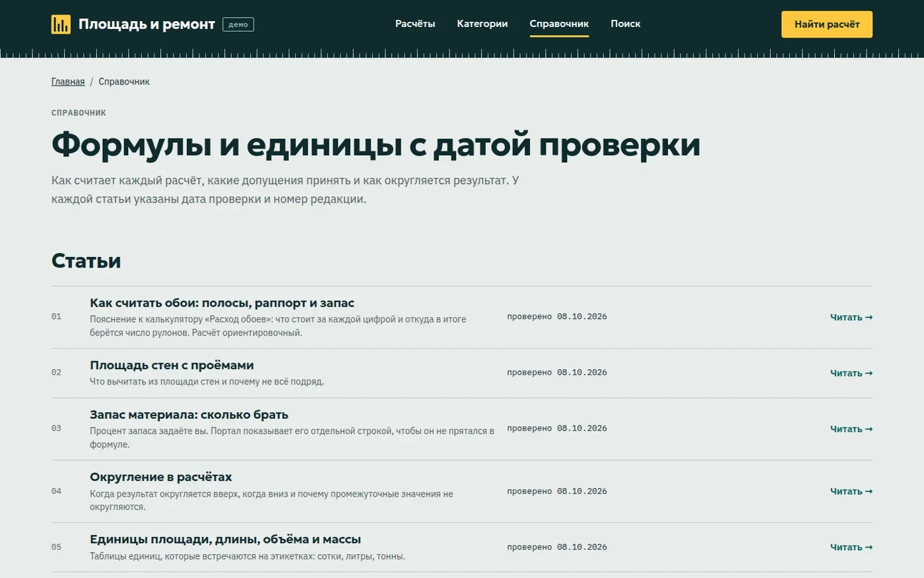Screen dimensions: 924x578
Task: Click the description starting «Таблицы единиц»
Action: click(247, 557)
